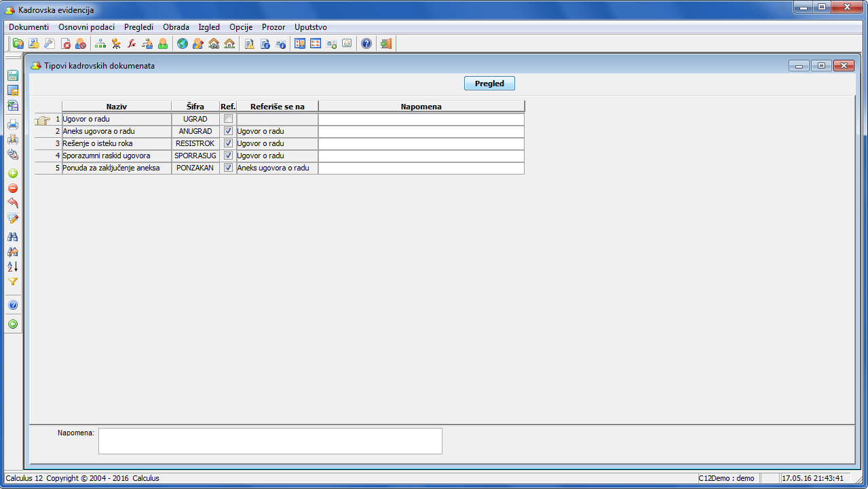Image resolution: width=868 pixels, height=489 pixels.
Task: Click the green plus add record icon
Action: tap(12, 174)
